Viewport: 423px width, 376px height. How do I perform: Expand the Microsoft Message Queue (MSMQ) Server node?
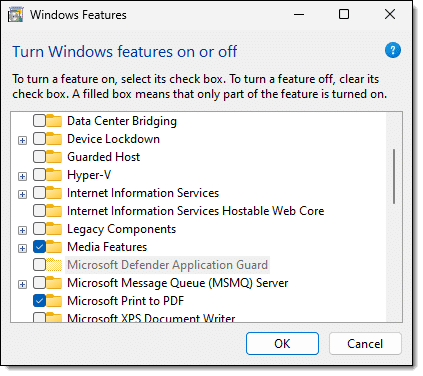point(22,284)
